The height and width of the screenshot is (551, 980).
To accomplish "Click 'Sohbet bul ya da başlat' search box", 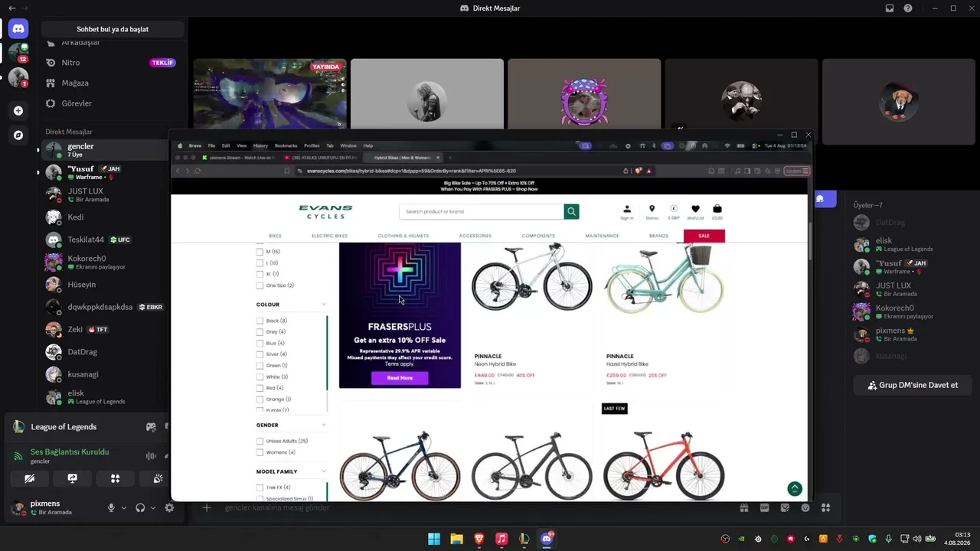I will [113, 29].
